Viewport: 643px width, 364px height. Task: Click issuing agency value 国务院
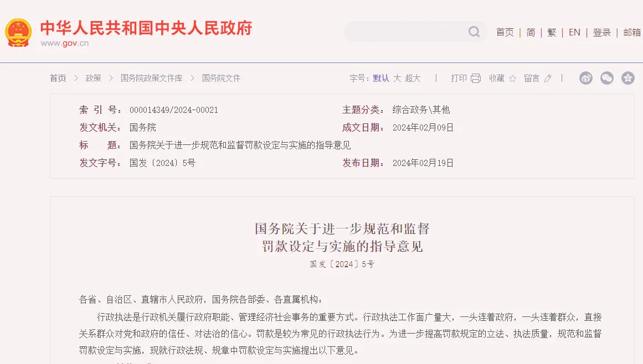coord(143,127)
